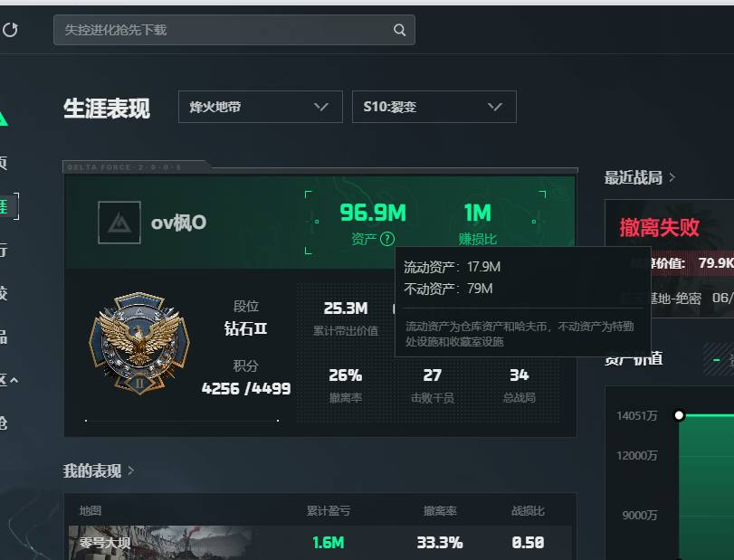Click the magnifier search icon
The image size is (734, 560).
(x=399, y=30)
